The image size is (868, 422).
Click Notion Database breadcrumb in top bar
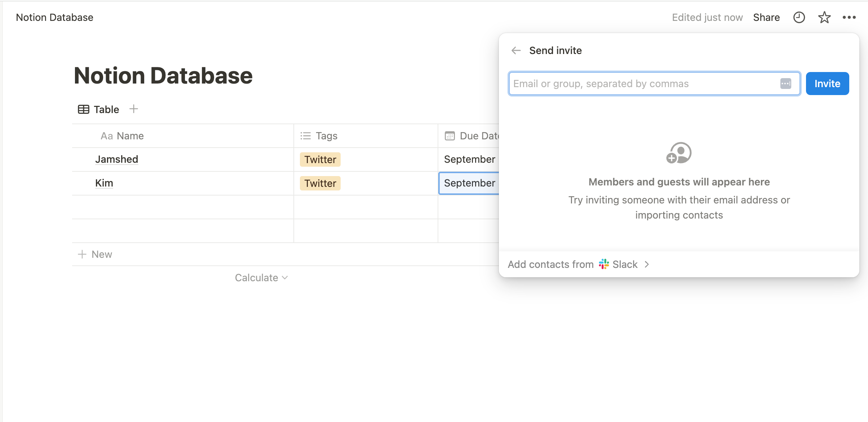[x=54, y=17]
